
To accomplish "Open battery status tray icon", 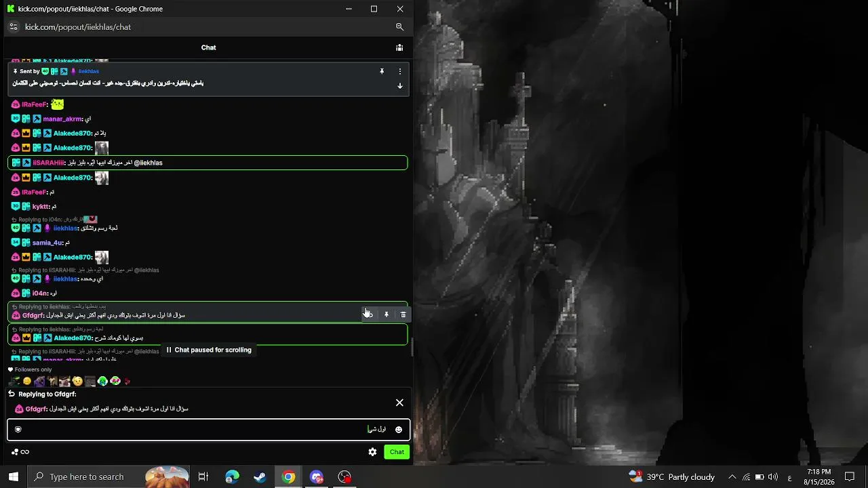I will 759,476.
